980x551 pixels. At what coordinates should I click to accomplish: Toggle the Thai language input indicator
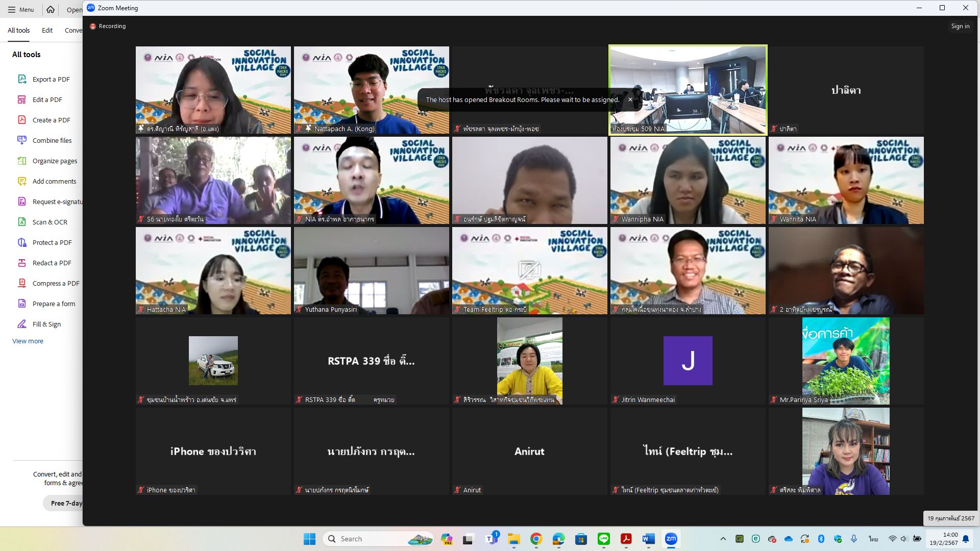[873, 539]
